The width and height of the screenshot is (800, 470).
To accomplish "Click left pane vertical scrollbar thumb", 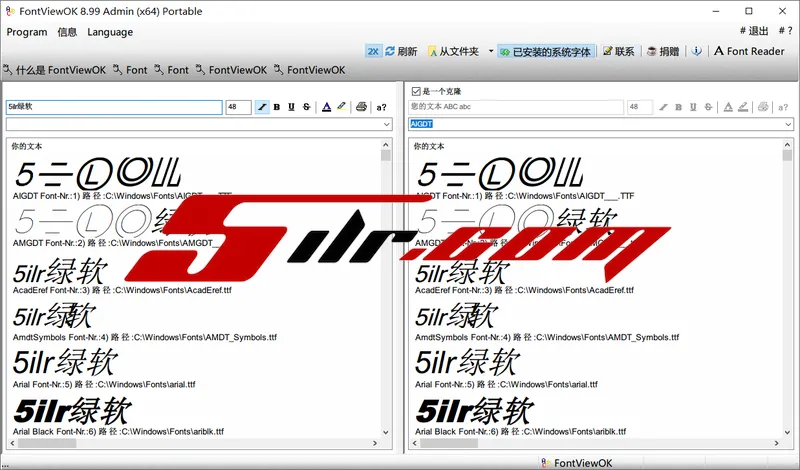I will coord(386,155).
